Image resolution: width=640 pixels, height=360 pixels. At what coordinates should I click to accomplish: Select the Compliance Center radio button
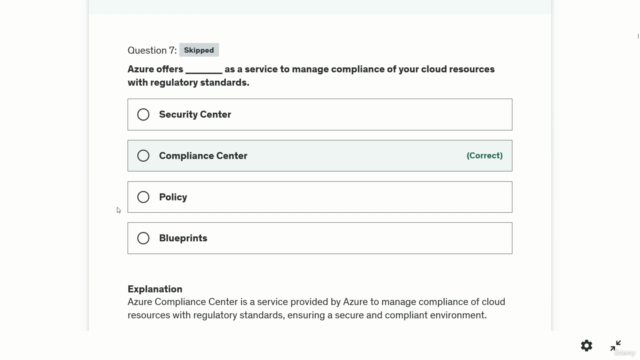coord(143,156)
